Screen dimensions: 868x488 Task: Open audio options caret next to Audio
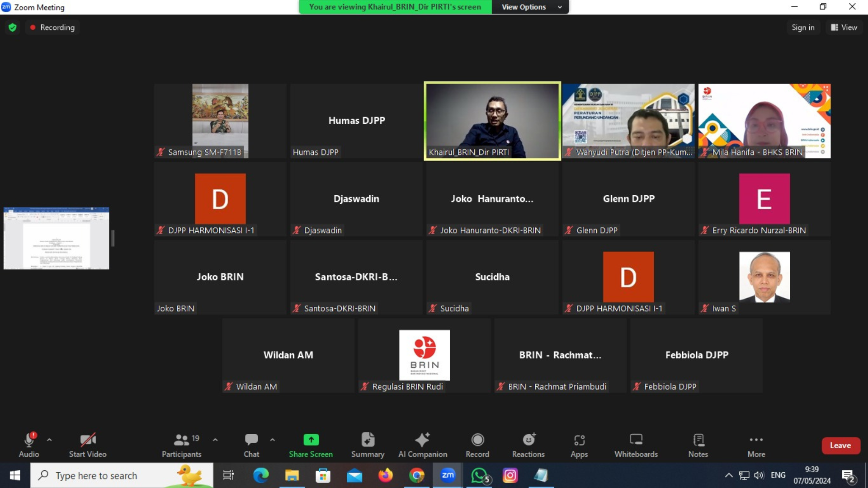tap(49, 440)
